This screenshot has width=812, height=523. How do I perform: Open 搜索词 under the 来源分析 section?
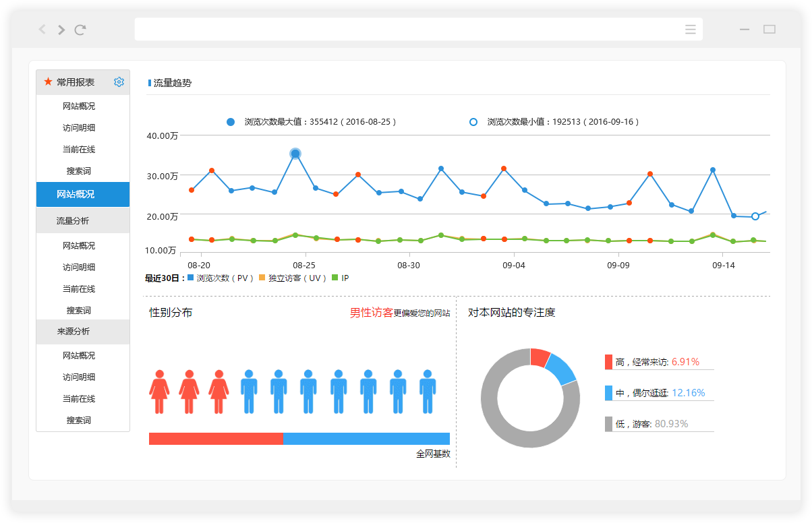point(78,421)
